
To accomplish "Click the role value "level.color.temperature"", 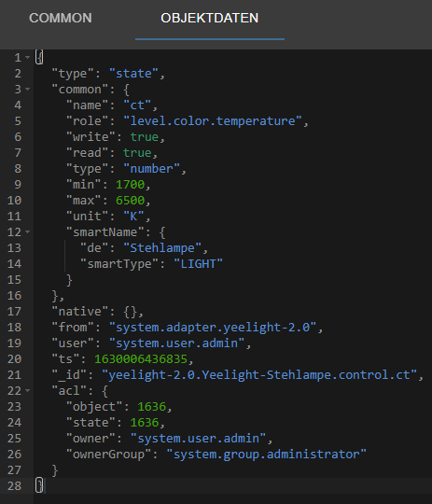I will (213, 121).
